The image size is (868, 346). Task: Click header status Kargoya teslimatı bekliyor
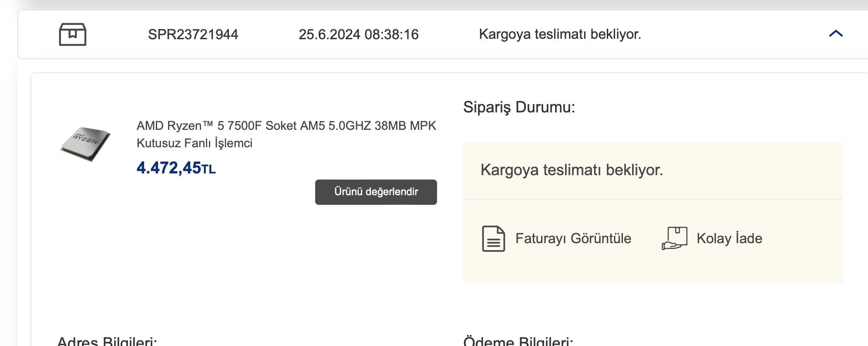click(560, 34)
